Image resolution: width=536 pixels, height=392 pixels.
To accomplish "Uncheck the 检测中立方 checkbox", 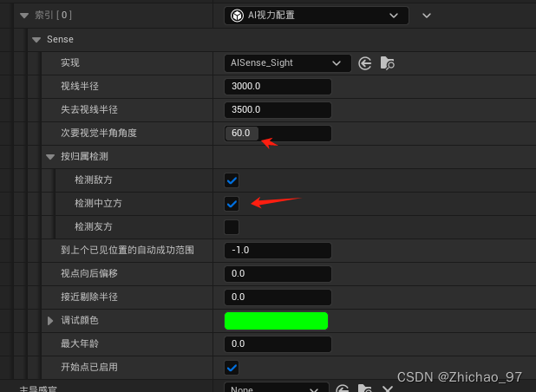I will point(232,204).
